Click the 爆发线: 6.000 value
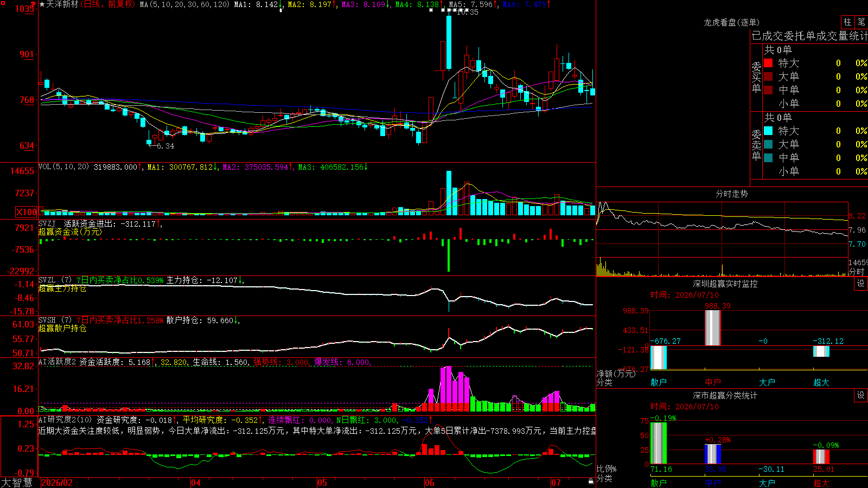This screenshot has width=868, height=488. point(342,362)
